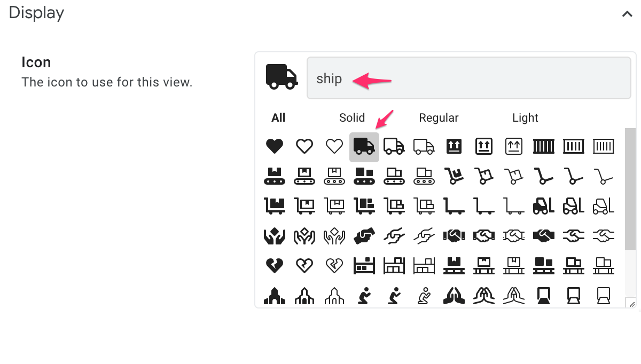
Task: Click the icon search field containing 'ship'
Action: coord(469,78)
